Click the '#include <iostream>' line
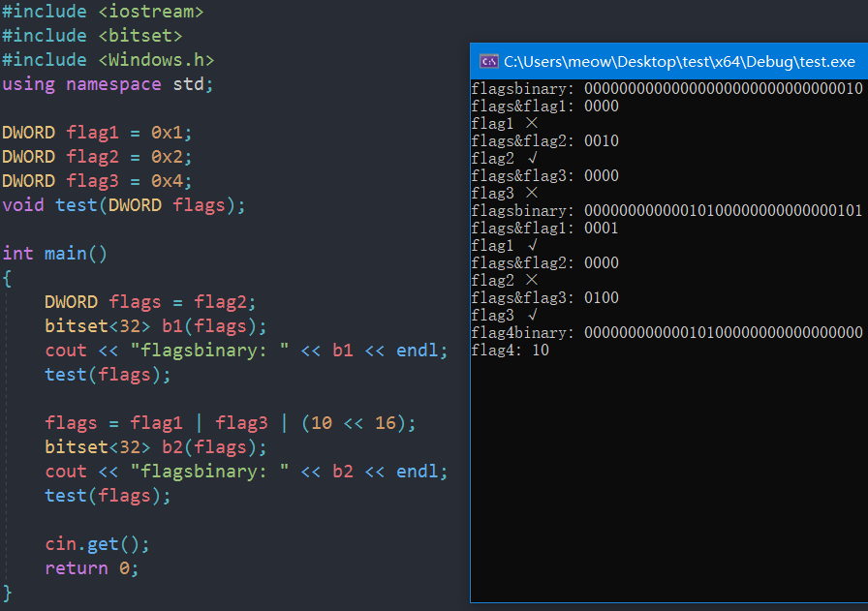 (x=103, y=12)
